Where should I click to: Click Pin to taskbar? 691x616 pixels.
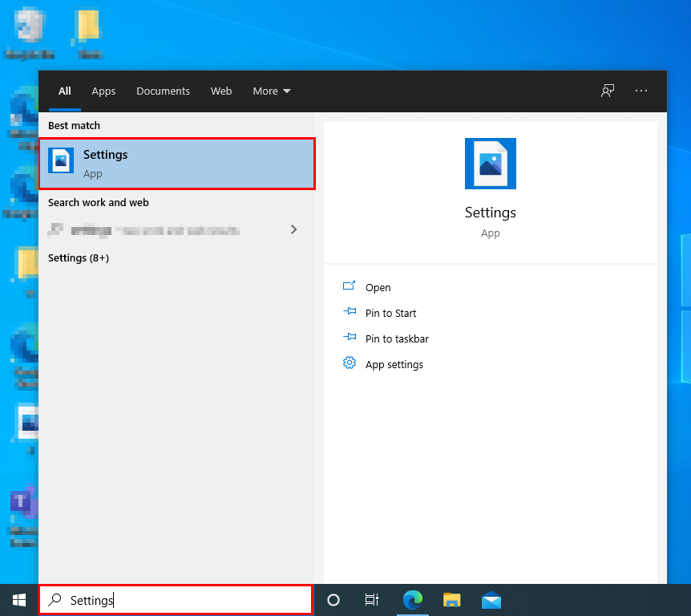pyautogui.click(x=397, y=338)
